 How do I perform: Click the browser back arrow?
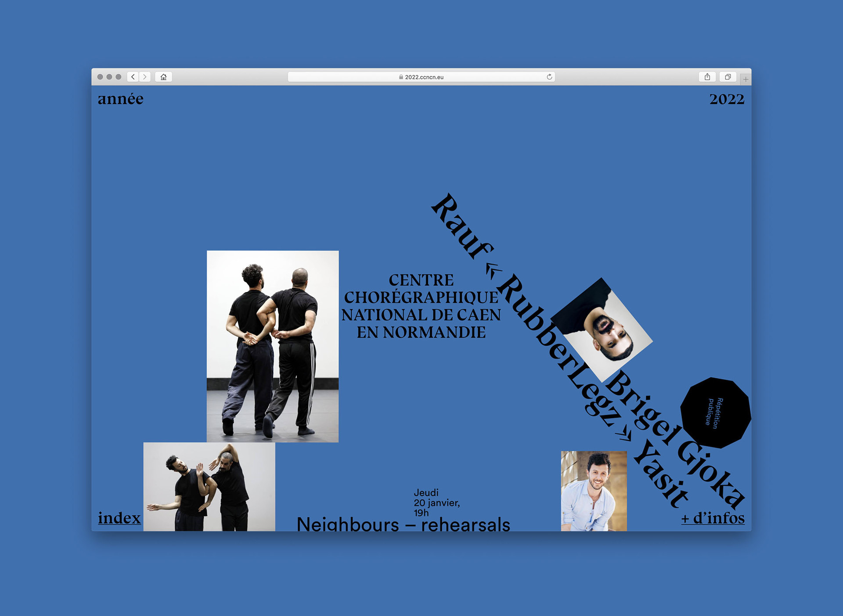(x=133, y=77)
